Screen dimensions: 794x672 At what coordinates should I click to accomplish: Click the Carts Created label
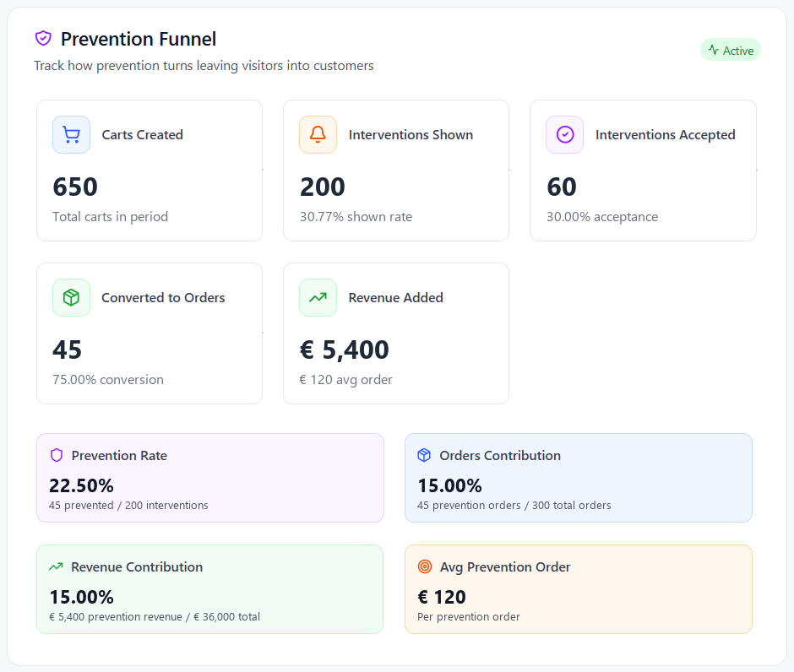pyautogui.click(x=142, y=134)
